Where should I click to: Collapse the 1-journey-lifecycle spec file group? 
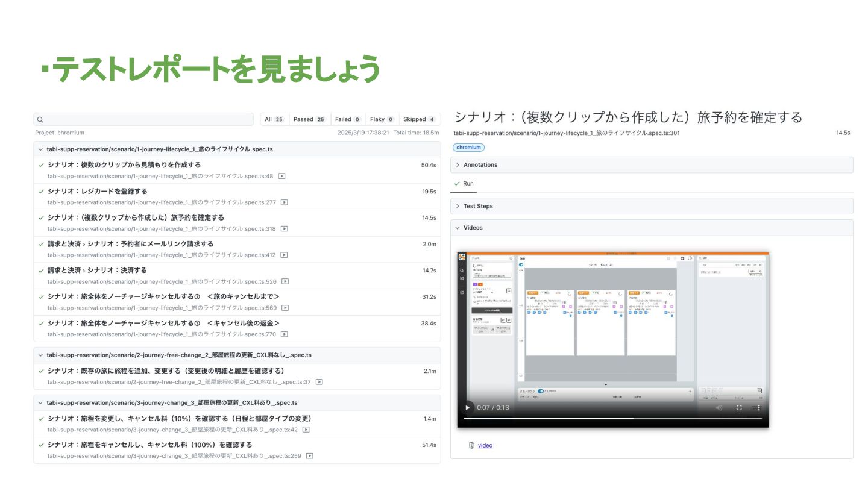tap(40, 149)
